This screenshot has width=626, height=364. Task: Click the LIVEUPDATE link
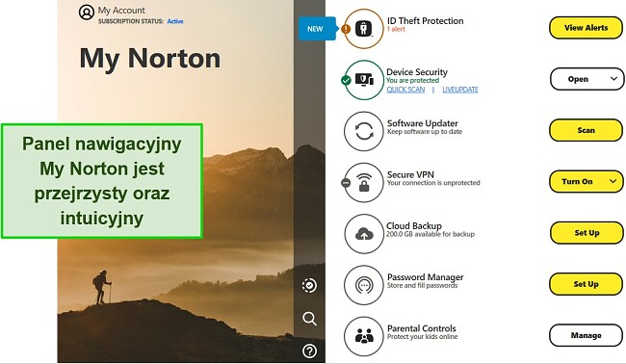tap(460, 90)
